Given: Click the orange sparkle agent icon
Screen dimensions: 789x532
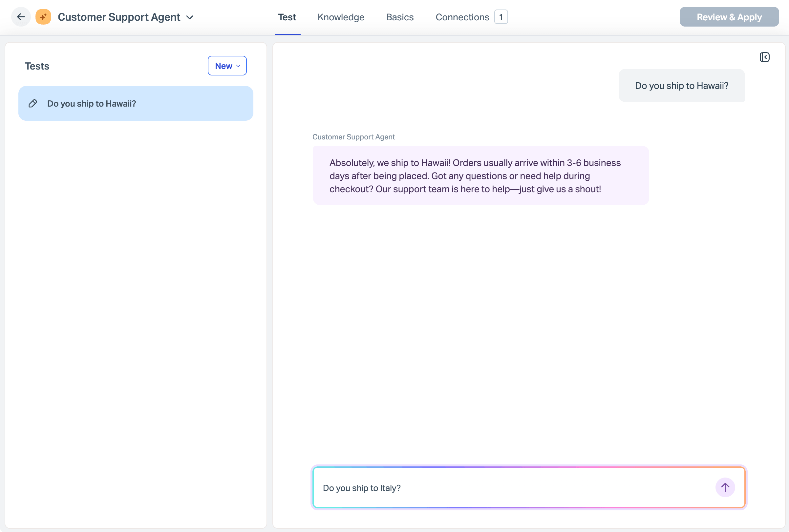Looking at the screenshot, I should pyautogui.click(x=43, y=17).
